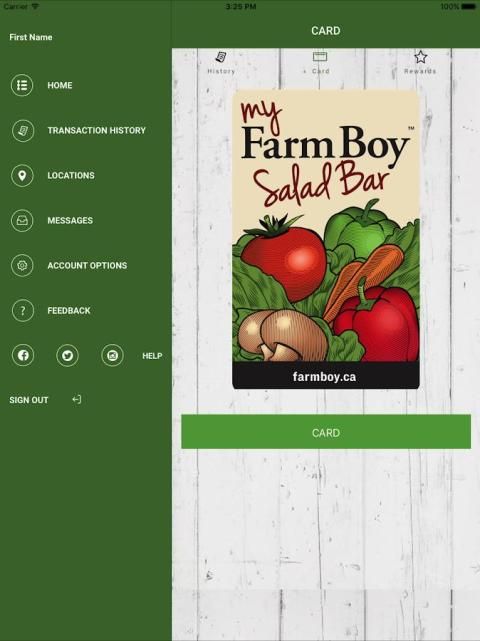Image resolution: width=480 pixels, height=641 pixels.
Task: Tap the Transaction History receipt icon
Action: click(x=22, y=130)
